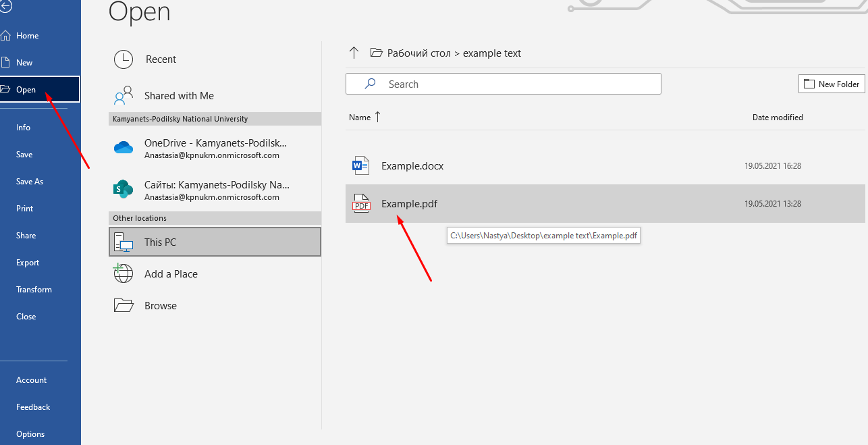Switch to the Info section
Image resolution: width=868 pixels, height=445 pixels.
pyautogui.click(x=23, y=127)
